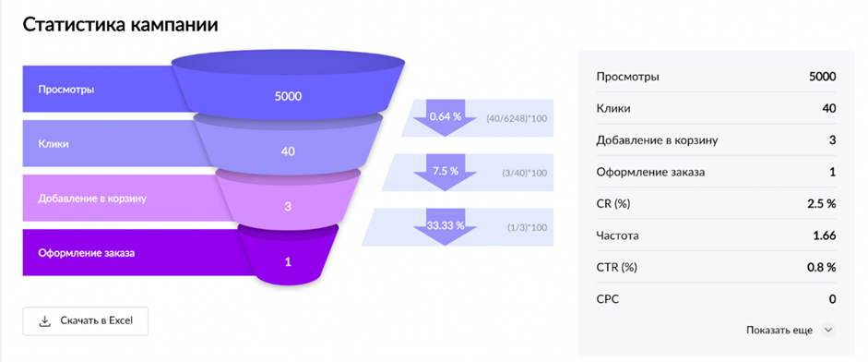Click the 7.5 % conversion arrow
Image resolution: width=868 pixels, height=362 pixels.
[446, 172]
